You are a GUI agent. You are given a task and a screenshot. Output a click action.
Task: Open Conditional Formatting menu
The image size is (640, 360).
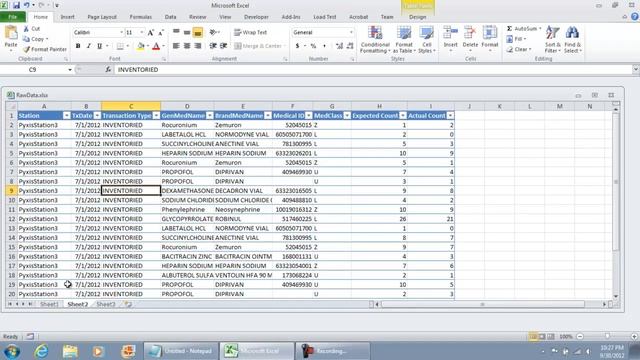tap(375, 39)
